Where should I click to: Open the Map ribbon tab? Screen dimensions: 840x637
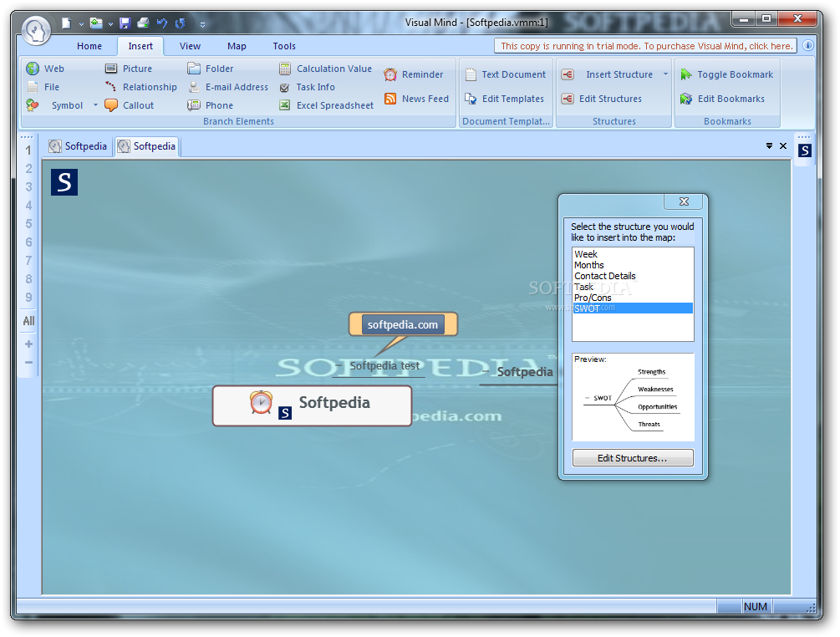tap(237, 46)
